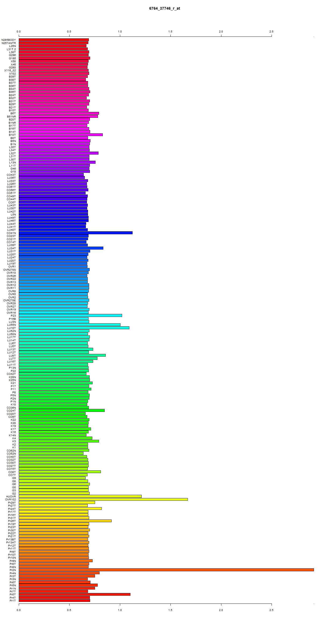This screenshot has height=644, width=322.
Task: Click the long orange Pr2N bar
Action: pos(166,570)
